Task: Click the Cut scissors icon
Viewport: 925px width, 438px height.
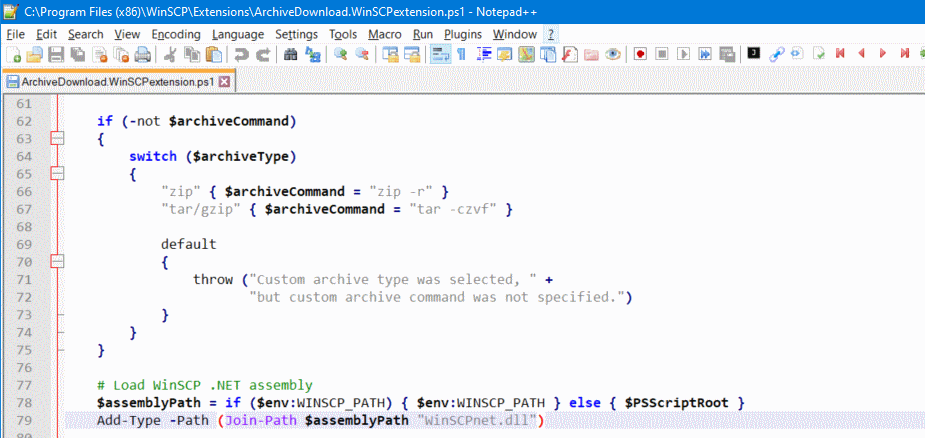Action: pos(170,54)
